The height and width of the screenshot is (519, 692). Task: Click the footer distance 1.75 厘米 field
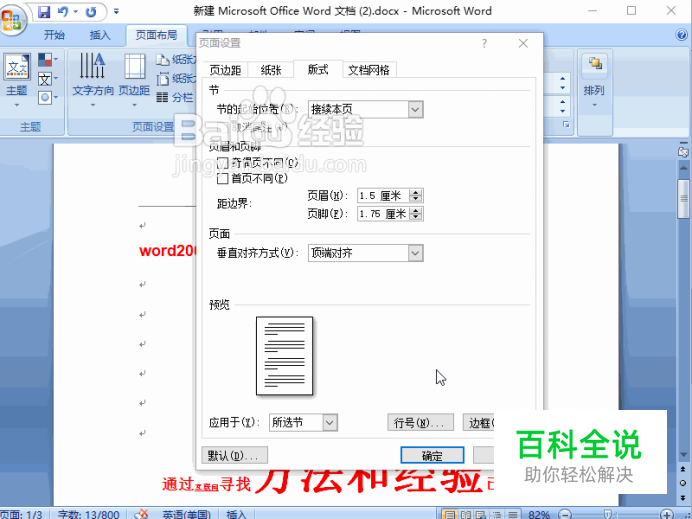(x=383, y=214)
